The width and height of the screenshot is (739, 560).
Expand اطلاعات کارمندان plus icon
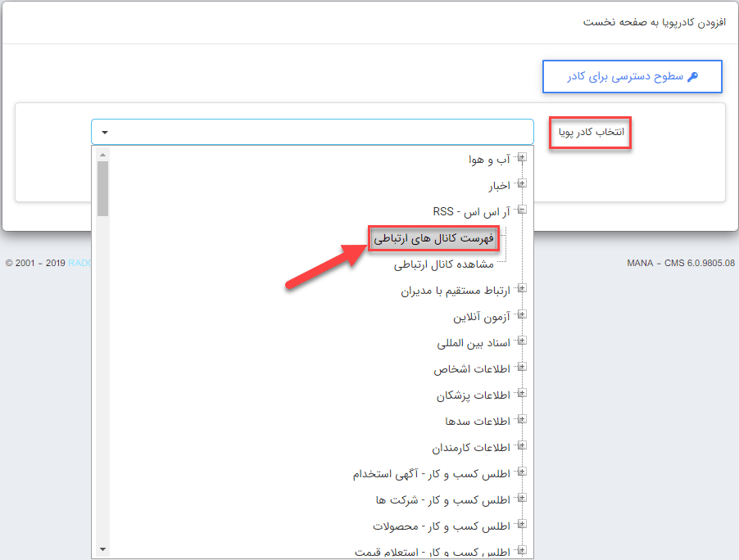(x=522, y=447)
